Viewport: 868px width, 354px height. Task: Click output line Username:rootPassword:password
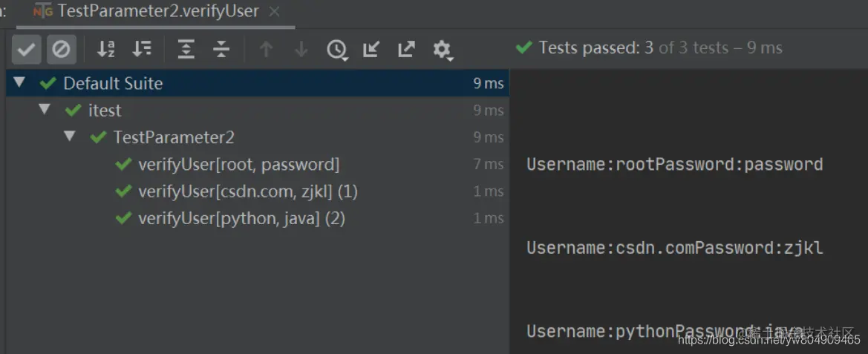pos(675,165)
